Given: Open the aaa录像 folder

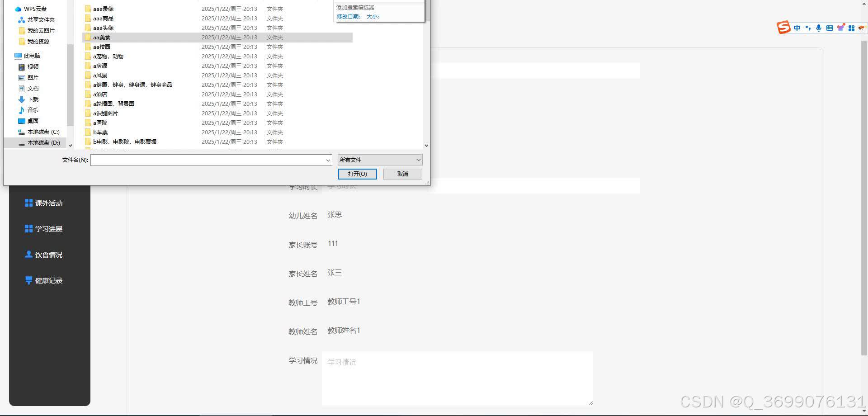Looking at the screenshot, I should point(103,9).
